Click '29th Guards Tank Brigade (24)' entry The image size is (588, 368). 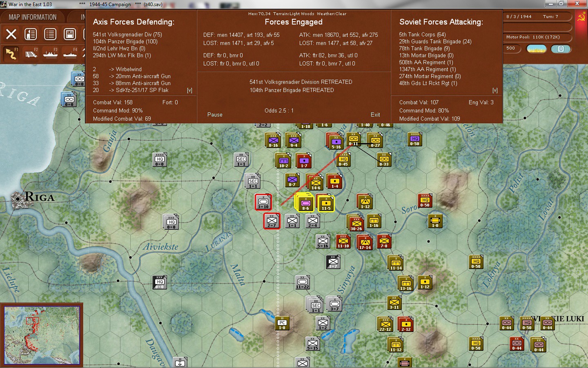(435, 42)
